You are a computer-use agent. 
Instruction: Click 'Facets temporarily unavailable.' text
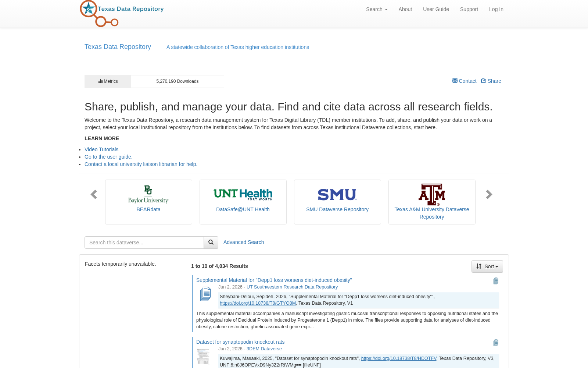(x=121, y=264)
